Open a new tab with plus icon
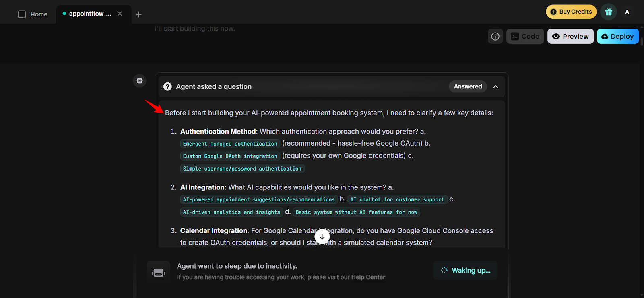This screenshot has height=298, width=644. click(138, 14)
